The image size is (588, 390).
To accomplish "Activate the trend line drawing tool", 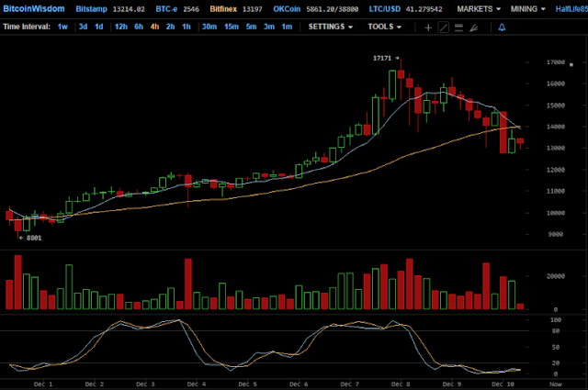I will point(443,28).
